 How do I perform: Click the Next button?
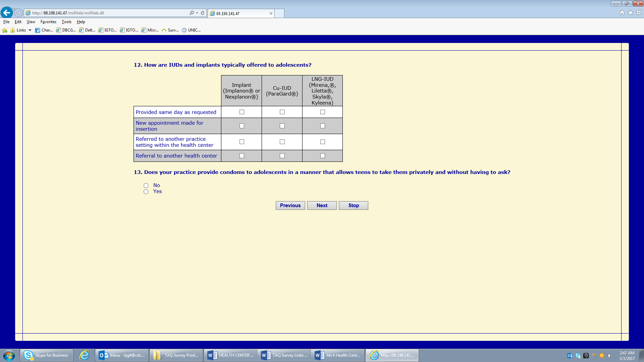pos(322,205)
